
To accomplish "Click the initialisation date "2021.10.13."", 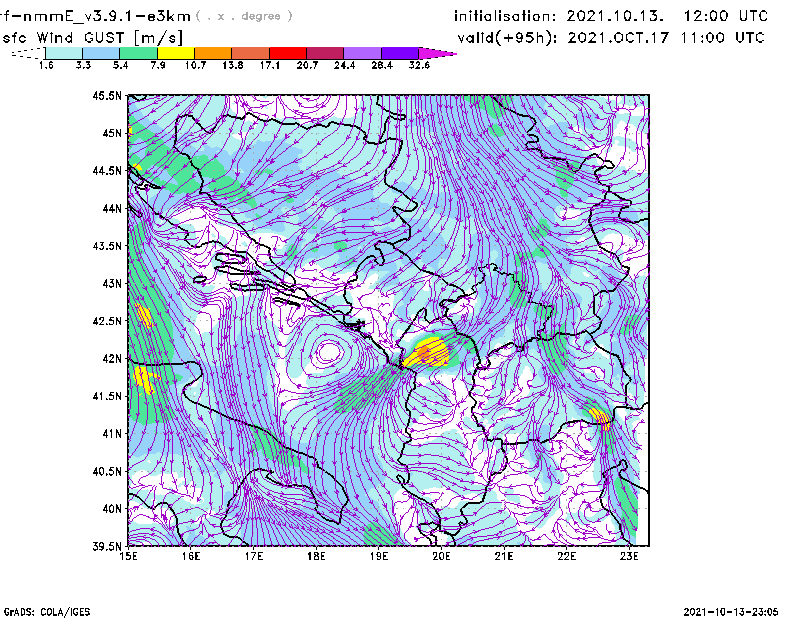I will tap(615, 16).
